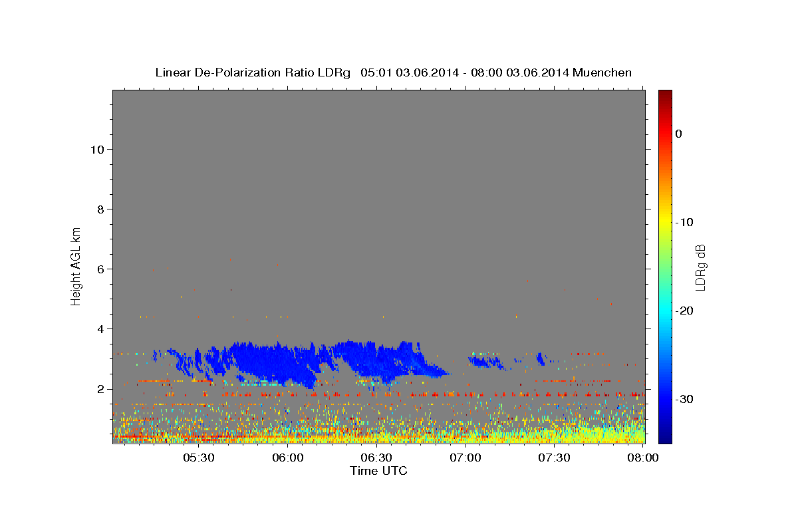798x532 pixels.
Task: Click the height tick label 4
Action: pyautogui.click(x=100, y=329)
